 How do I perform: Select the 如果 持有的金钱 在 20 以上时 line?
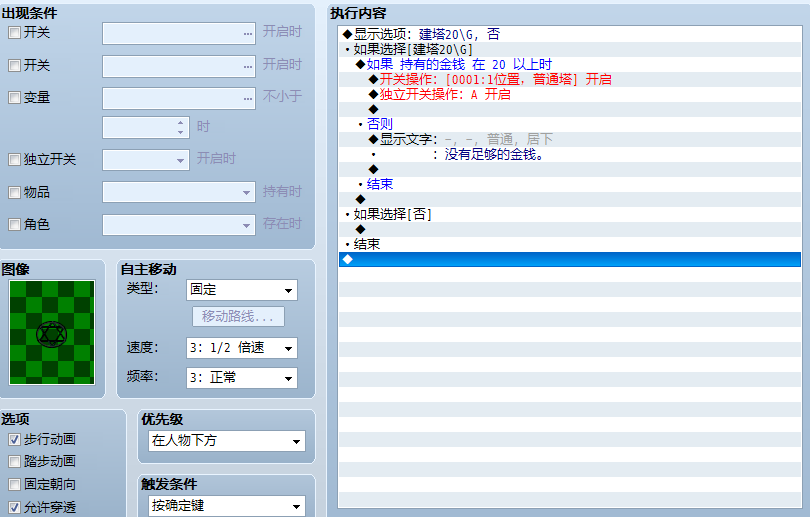coord(570,64)
